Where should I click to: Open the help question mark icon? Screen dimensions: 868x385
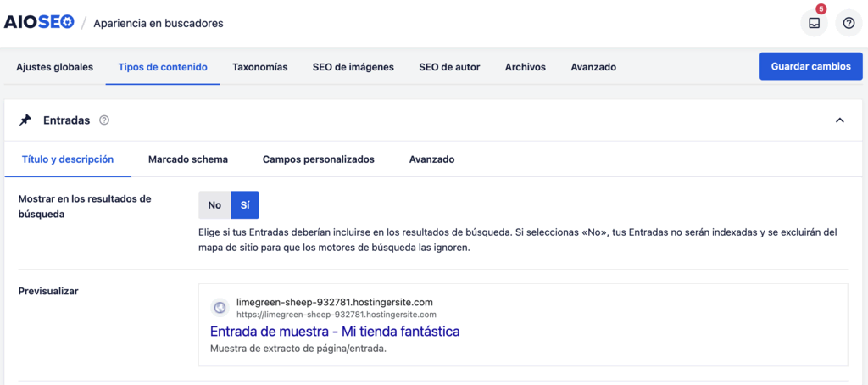coord(849,24)
